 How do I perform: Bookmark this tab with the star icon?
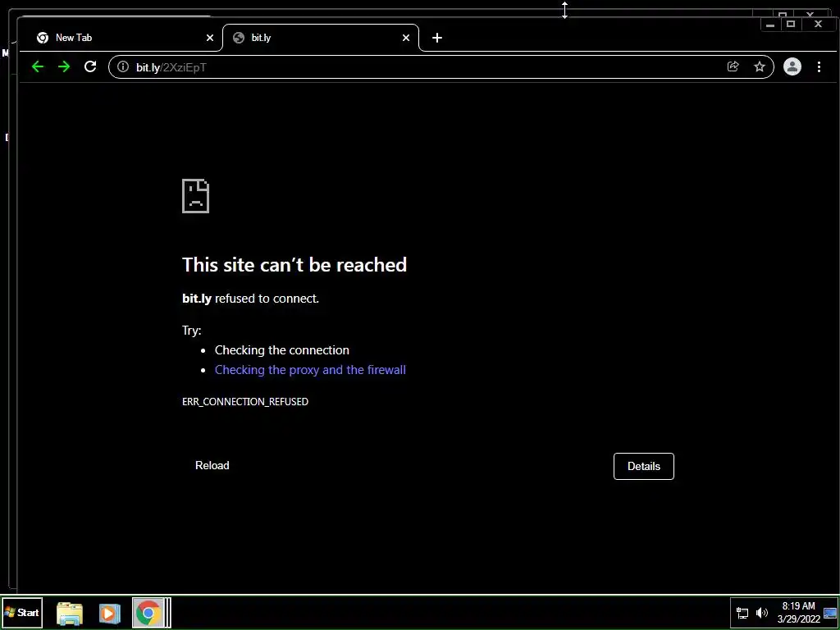point(760,67)
